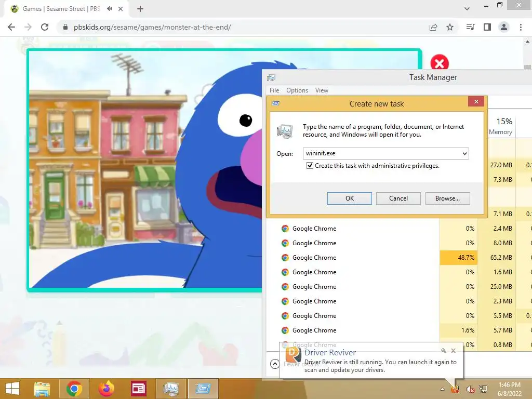Click the Driver Reviver system tray icon
Viewport: 532px width, 399px height.
click(455, 389)
